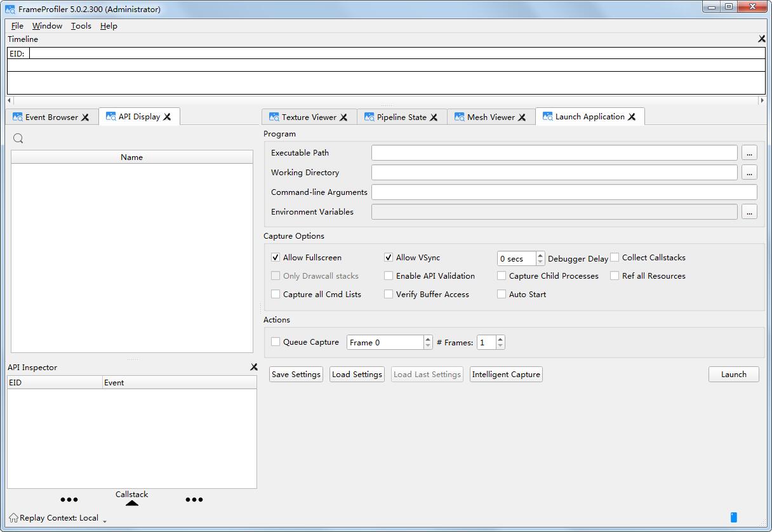Click the Command-line Arguments input field
Image resolution: width=772 pixels, height=532 pixels.
(x=564, y=192)
